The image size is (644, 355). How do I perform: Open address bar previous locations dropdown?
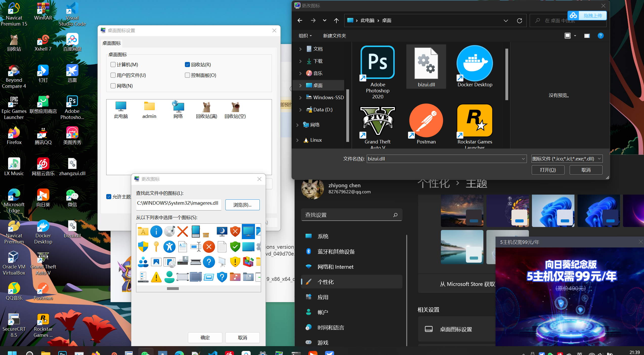coord(506,20)
